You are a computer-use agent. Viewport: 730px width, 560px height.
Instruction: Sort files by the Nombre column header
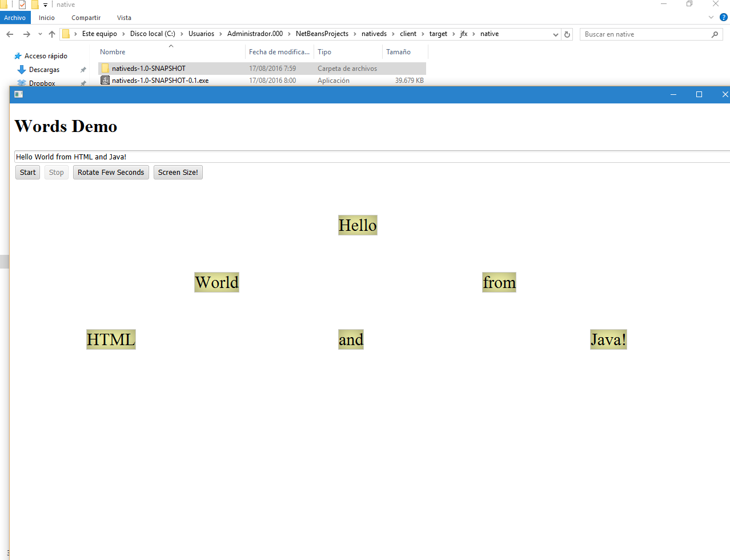coord(113,52)
